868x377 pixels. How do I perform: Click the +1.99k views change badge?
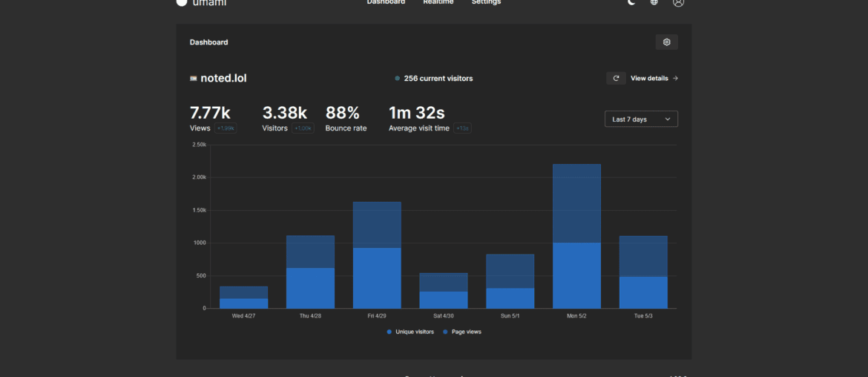tap(226, 128)
